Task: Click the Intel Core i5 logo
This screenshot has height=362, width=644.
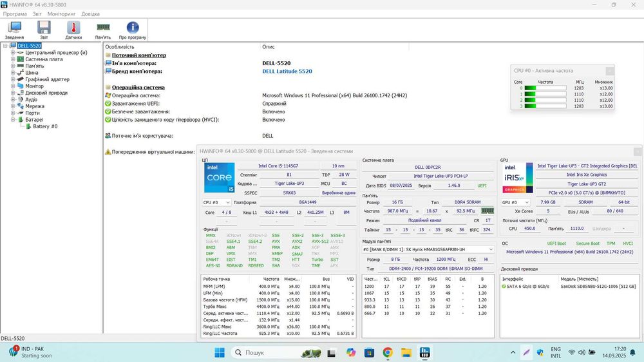Action: 220,178
